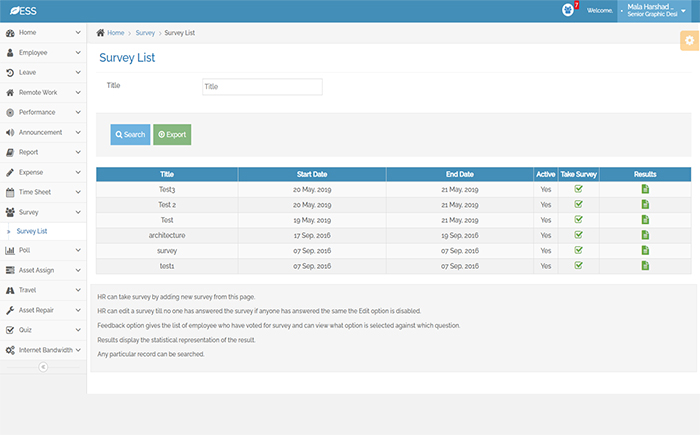Click the Internet Bandwidth gears icon
This screenshot has height=435, width=700.
click(x=10, y=350)
